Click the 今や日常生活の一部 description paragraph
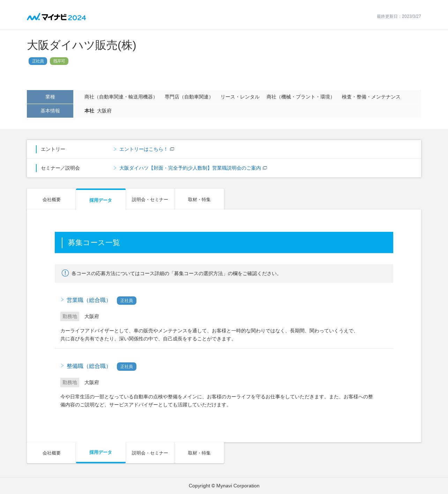The image size is (448, 494). pos(217,400)
